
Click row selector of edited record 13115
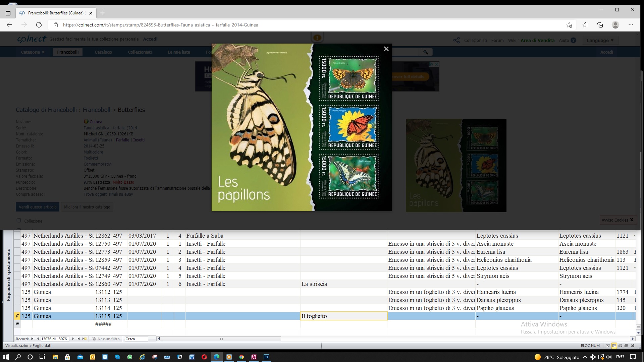coord(17,316)
